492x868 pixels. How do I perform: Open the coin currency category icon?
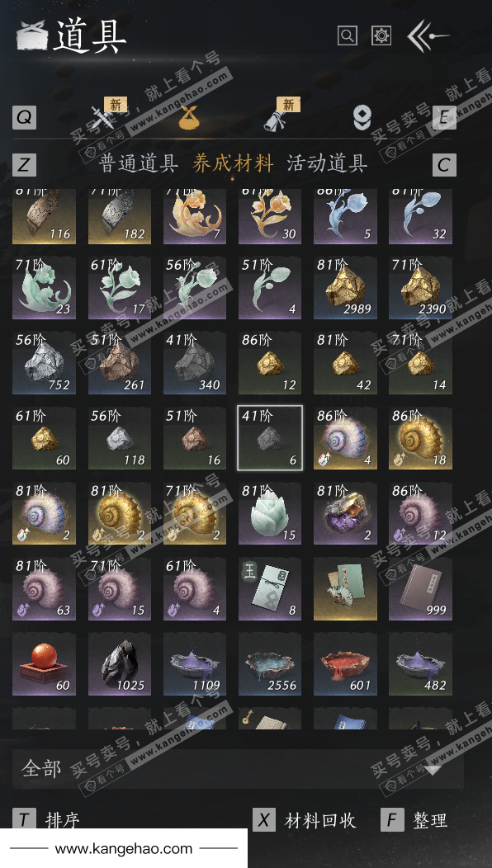point(362,117)
